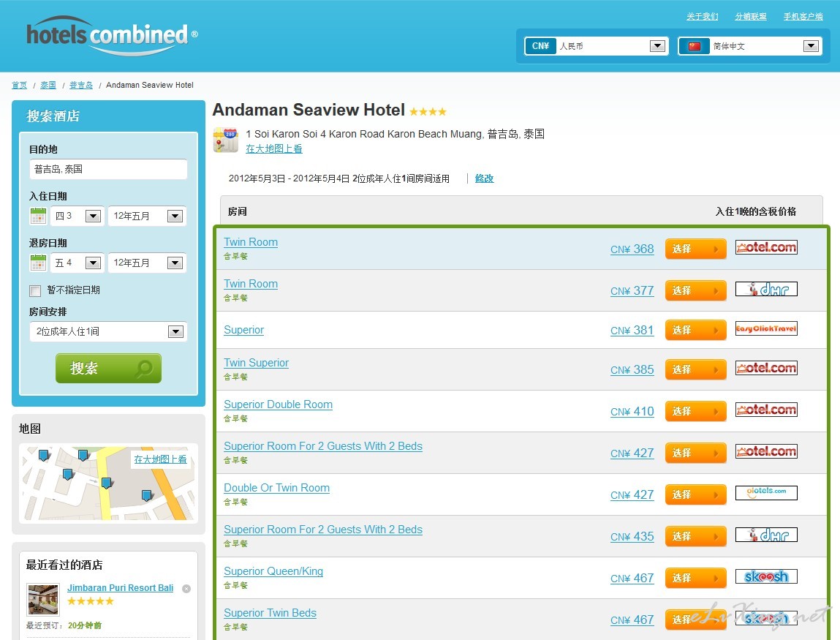840x640 pixels.
Task: Open check-in calendar icon
Action: (38, 216)
